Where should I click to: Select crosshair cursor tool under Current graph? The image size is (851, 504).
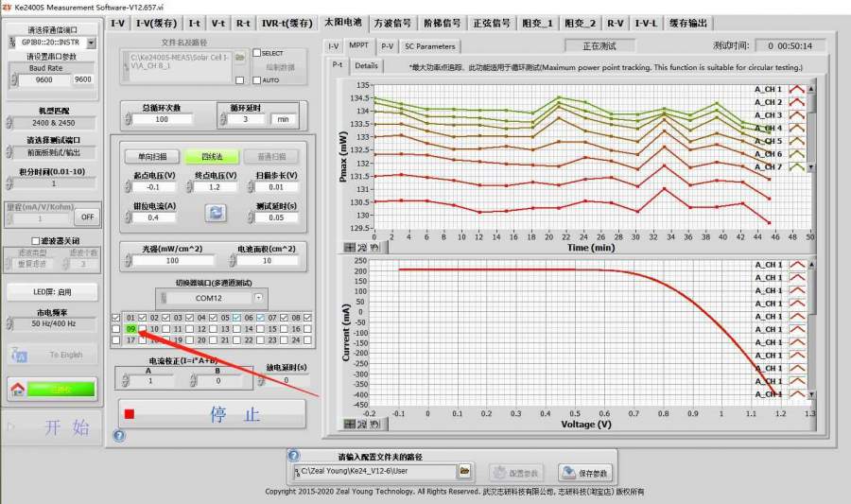click(x=350, y=424)
